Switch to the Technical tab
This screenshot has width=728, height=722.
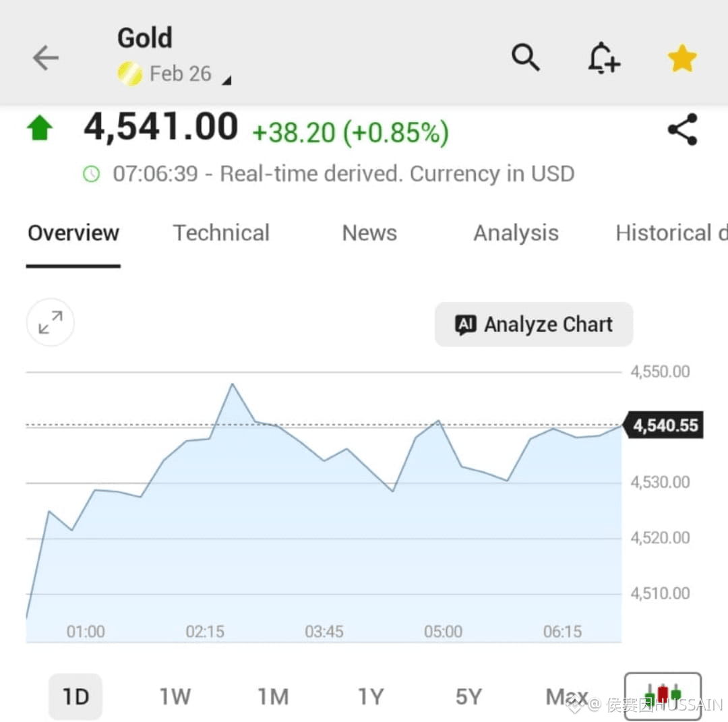221,233
